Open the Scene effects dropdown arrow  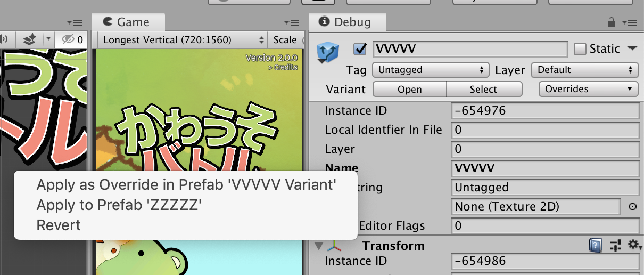click(x=48, y=39)
